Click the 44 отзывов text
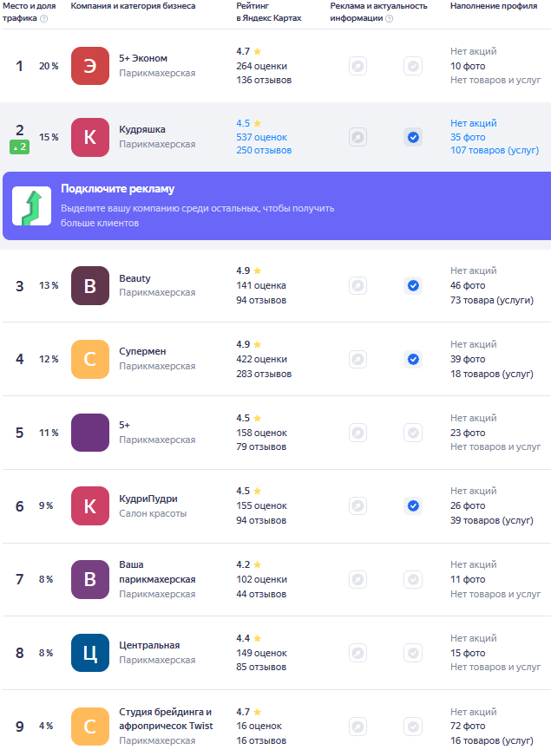The height and width of the screenshot is (756, 551). click(x=261, y=594)
